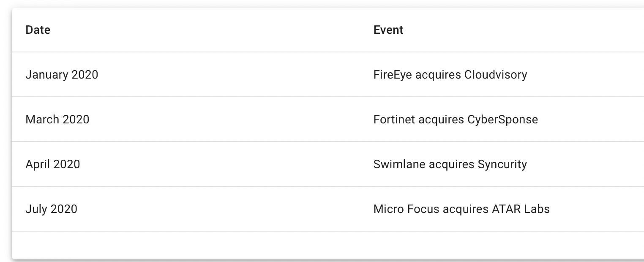This screenshot has height=262, width=644.
Task: Select the July 2020 date cell
Action: (52, 209)
